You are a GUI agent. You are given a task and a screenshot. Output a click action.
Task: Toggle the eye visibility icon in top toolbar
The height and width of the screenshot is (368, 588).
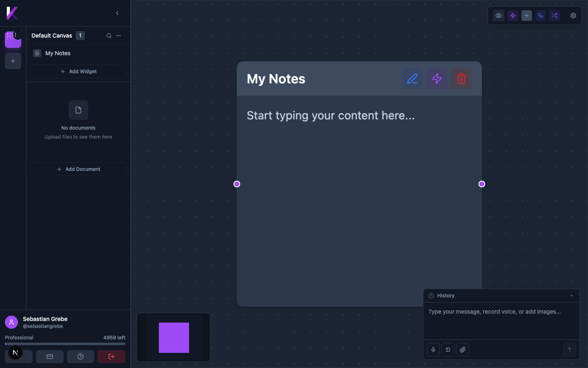click(499, 16)
